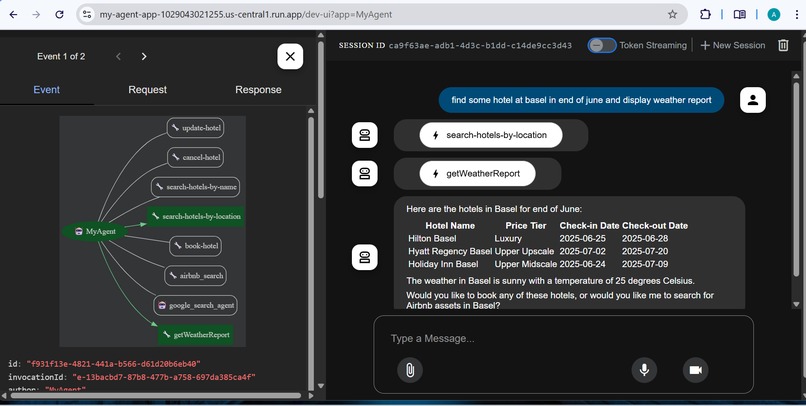Viewport: 806px width, 406px height.
Task: Select the search-hotels-by-name graph node
Action: tap(195, 187)
